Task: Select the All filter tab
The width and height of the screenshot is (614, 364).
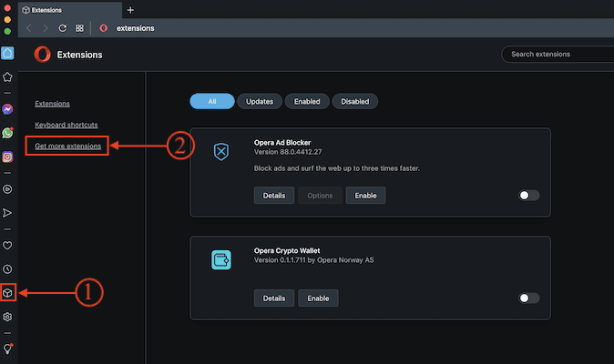Action: coord(212,101)
